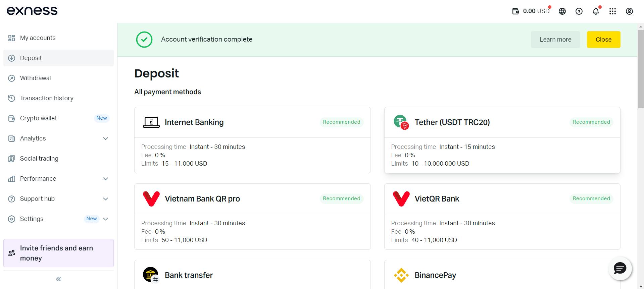Click the Social trading icon
This screenshot has height=289, width=644.
tap(11, 159)
